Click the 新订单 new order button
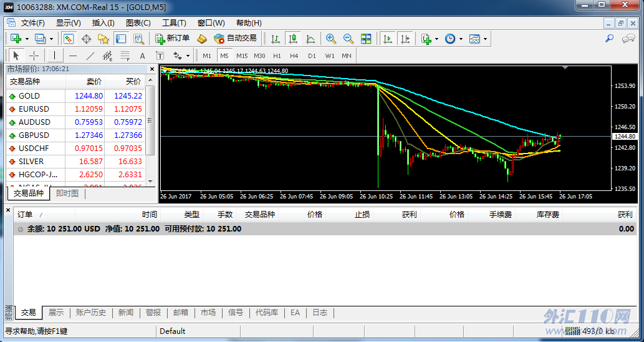This screenshot has height=342, width=644. coord(173,38)
